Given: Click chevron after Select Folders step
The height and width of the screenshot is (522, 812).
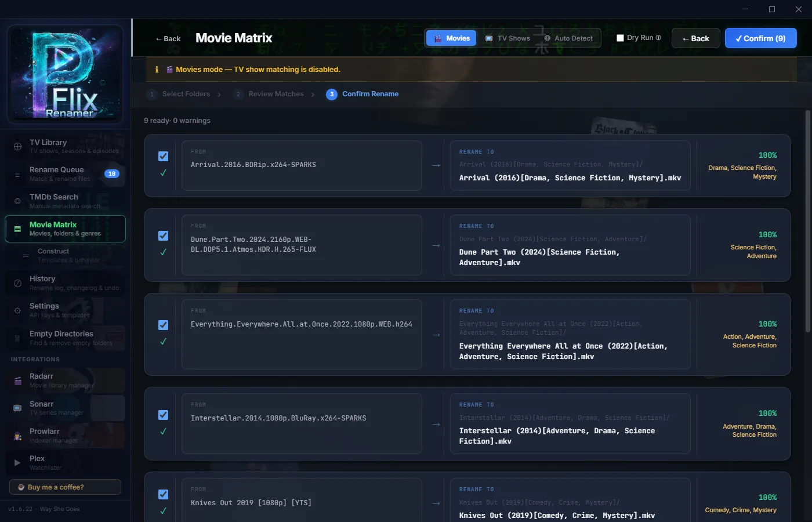Looking at the screenshot, I should click(219, 95).
